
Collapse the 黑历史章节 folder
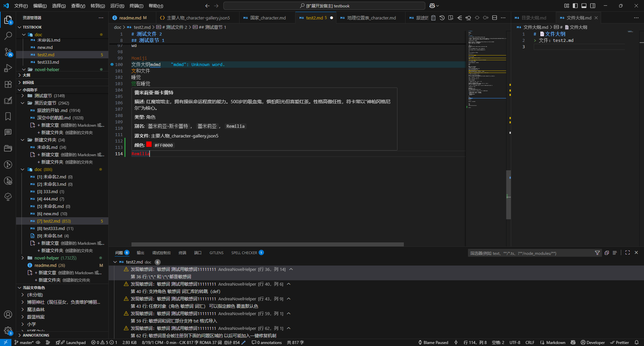tap(62, 103)
